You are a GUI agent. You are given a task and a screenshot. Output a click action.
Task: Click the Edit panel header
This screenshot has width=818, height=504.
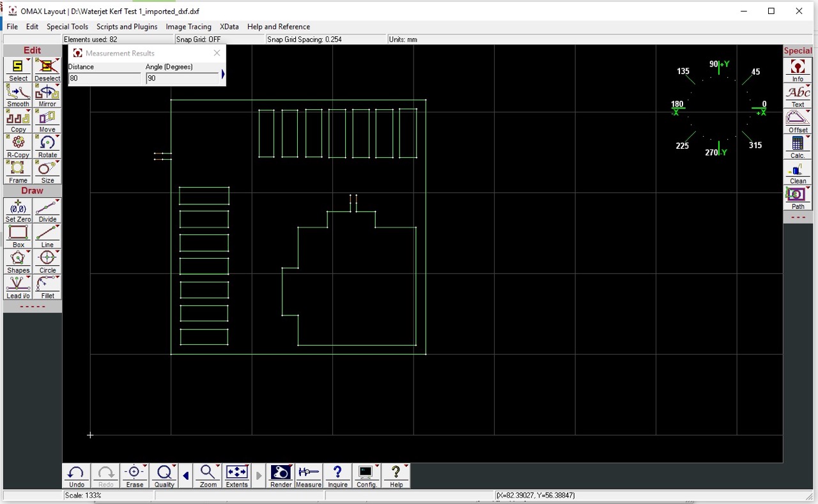tap(33, 50)
